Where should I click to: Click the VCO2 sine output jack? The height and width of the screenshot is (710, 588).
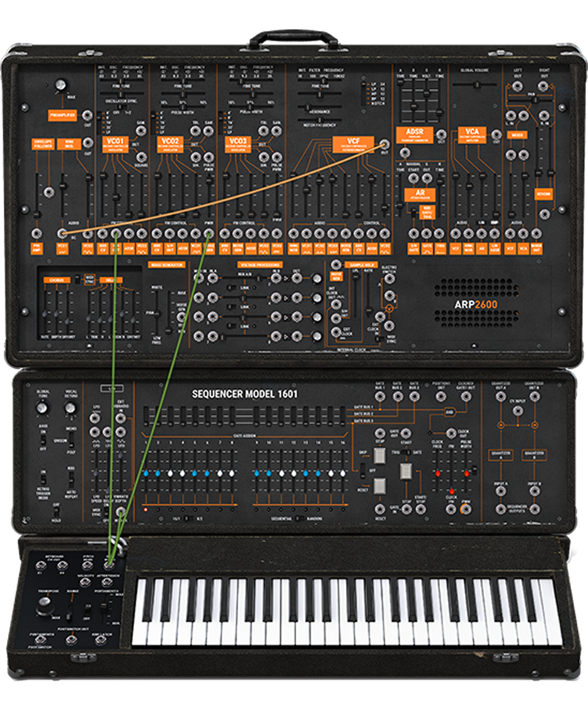pos(195,157)
